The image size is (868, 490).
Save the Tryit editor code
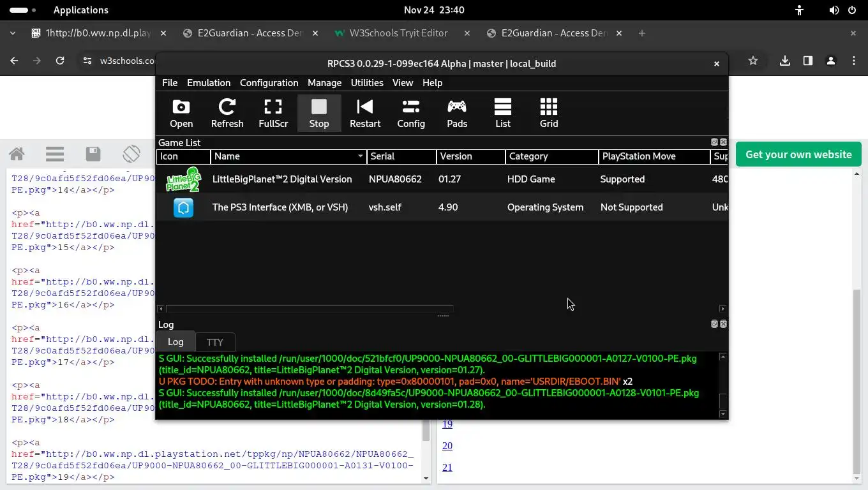click(x=93, y=154)
